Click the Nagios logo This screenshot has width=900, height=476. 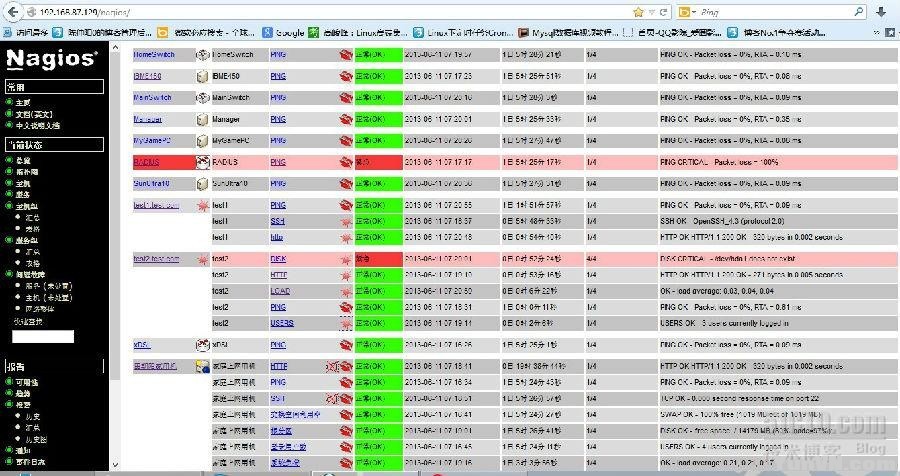pos(52,59)
